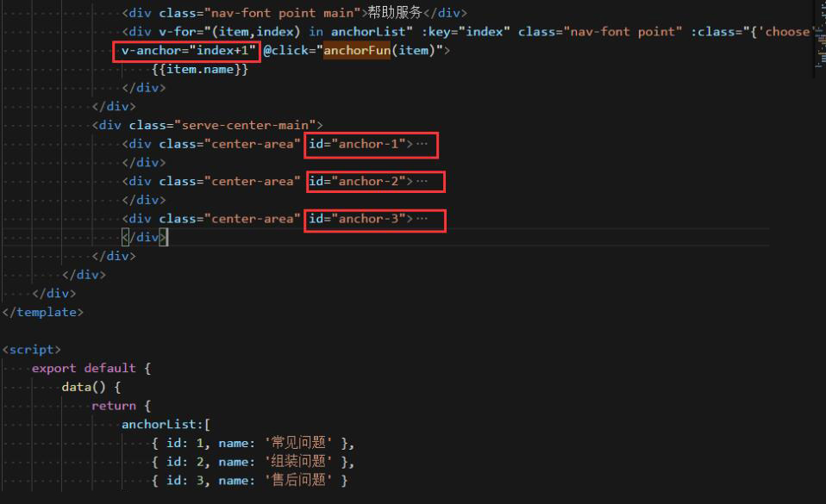Click id="anchor-3" attribute
The width and height of the screenshot is (826, 504).
(x=357, y=219)
